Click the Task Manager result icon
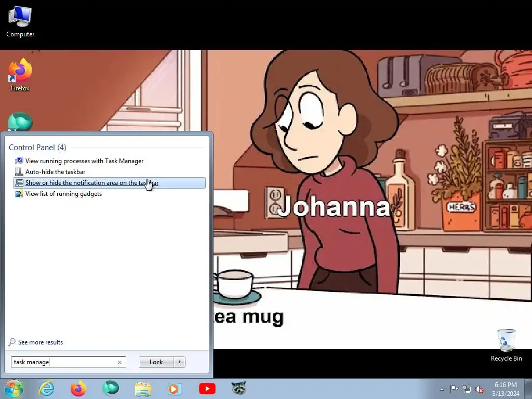The height and width of the screenshot is (399, 532). (19, 161)
